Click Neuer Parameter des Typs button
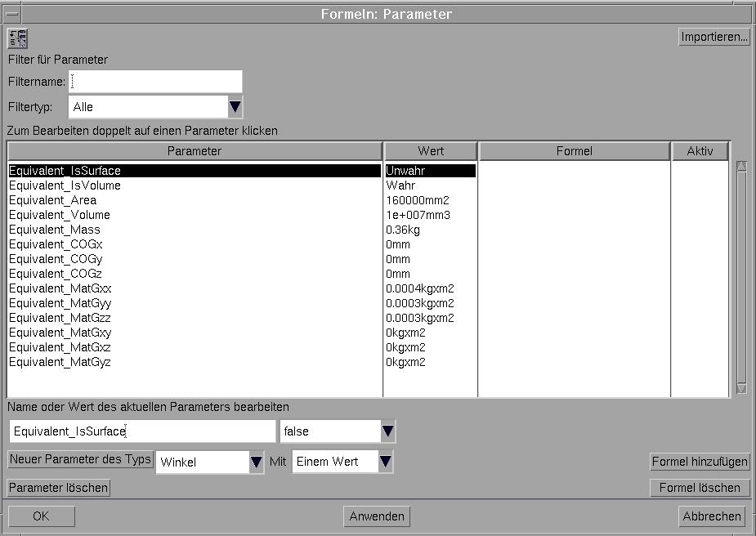Image resolution: width=756 pixels, height=536 pixels. (x=81, y=459)
